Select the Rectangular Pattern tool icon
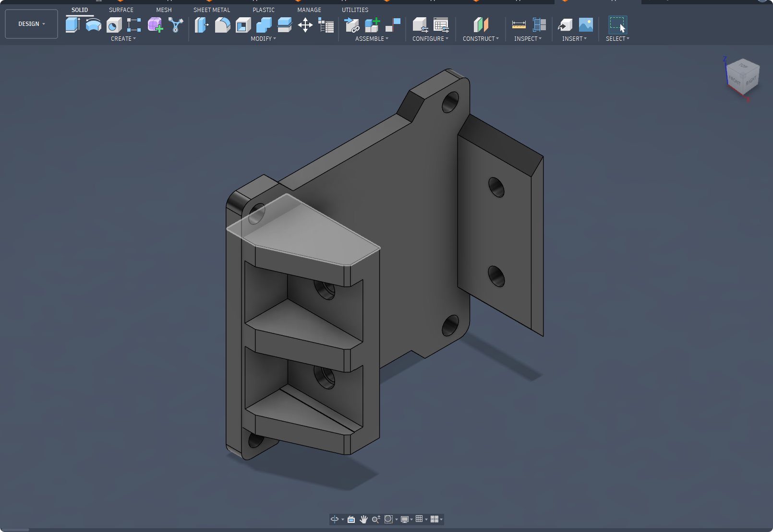 click(x=134, y=24)
